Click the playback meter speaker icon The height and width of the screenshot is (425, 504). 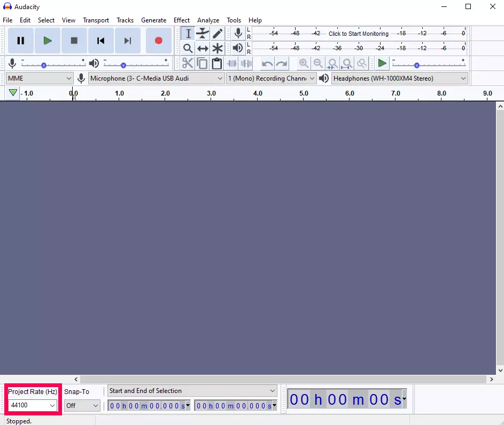click(x=238, y=48)
